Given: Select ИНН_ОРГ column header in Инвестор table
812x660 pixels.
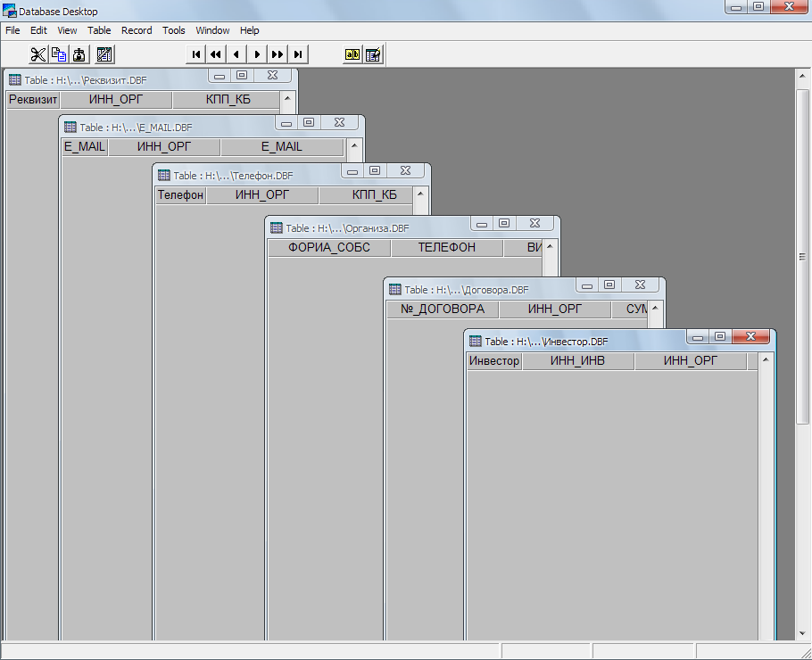Looking at the screenshot, I should point(691,361).
